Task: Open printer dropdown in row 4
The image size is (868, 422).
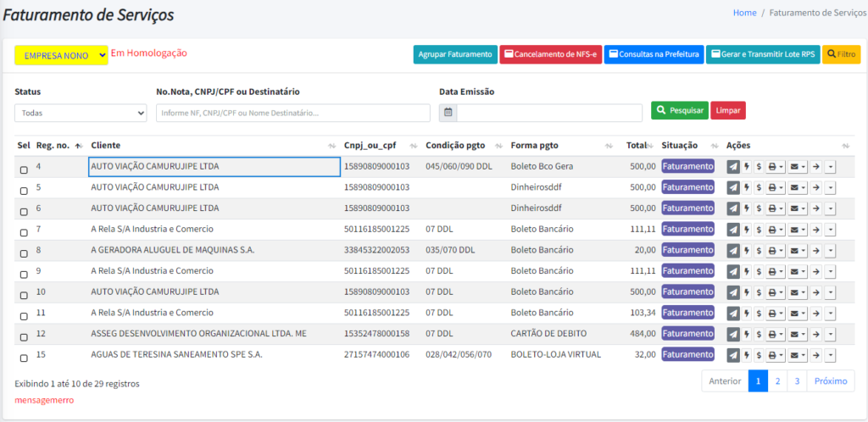Action: (776, 167)
